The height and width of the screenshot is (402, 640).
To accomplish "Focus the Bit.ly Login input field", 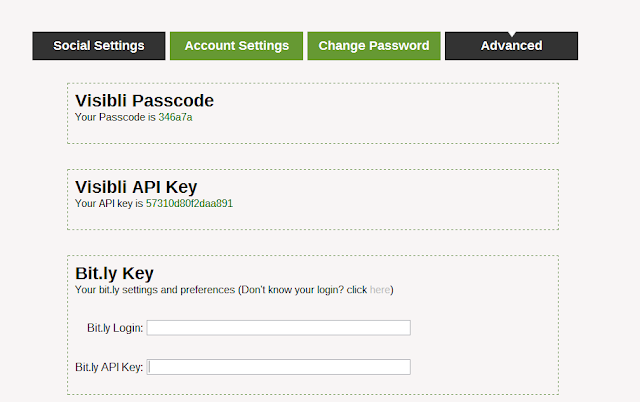I will pos(279,328).
